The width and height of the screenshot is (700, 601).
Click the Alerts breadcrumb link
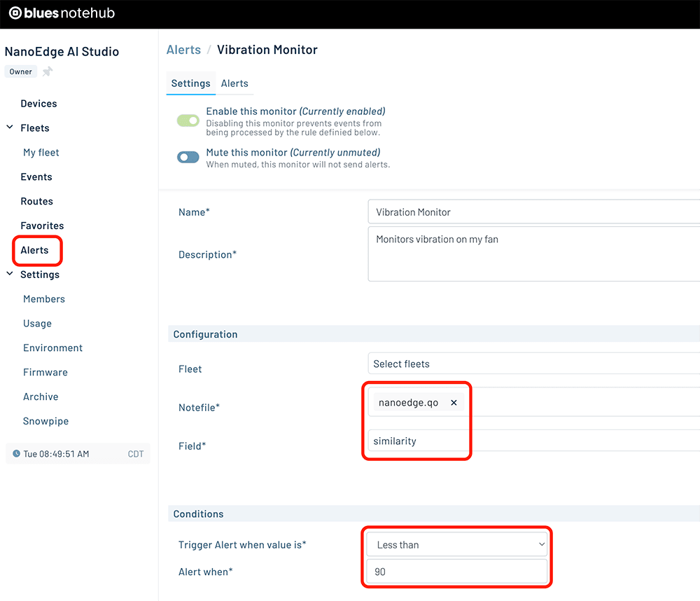(x=183, y=50)
